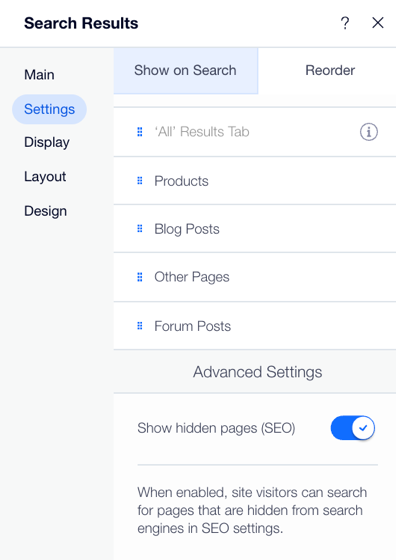The image size is (396, 560).
Task: Switch to the Reorder tab
Action: [x=330, y=70]
